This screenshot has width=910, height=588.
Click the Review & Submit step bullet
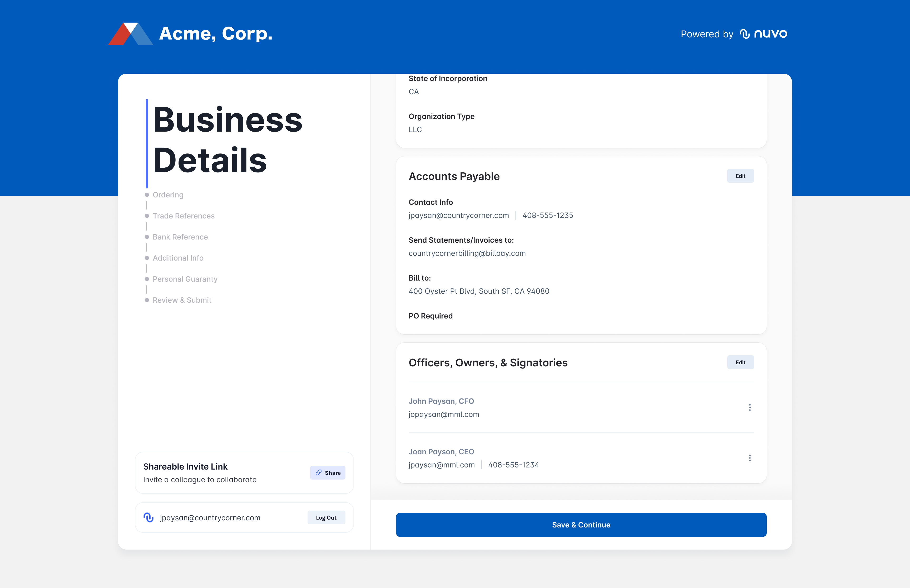147,300
